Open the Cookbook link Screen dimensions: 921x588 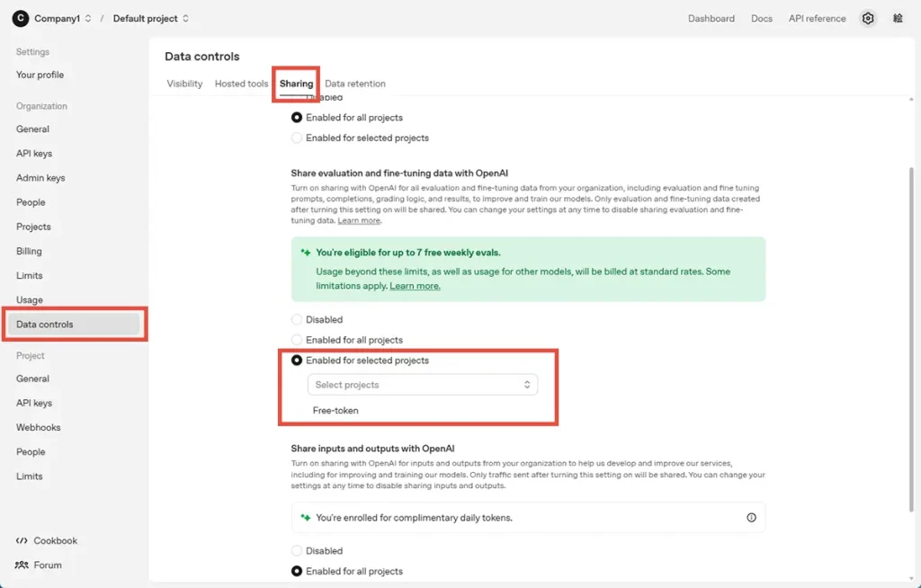pos(55,540)
